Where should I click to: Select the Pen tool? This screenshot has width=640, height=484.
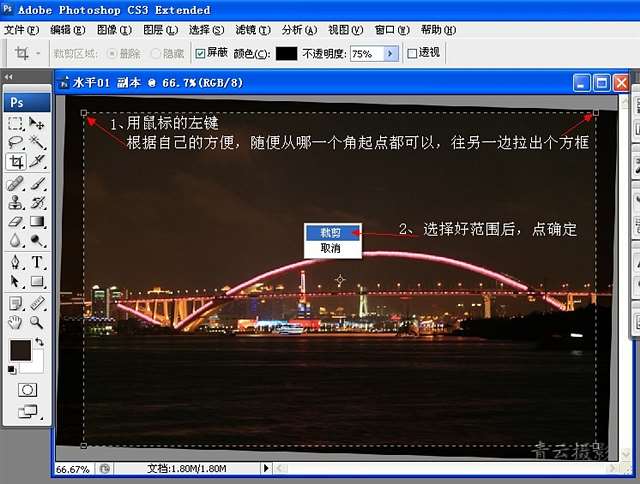(16, 262)
